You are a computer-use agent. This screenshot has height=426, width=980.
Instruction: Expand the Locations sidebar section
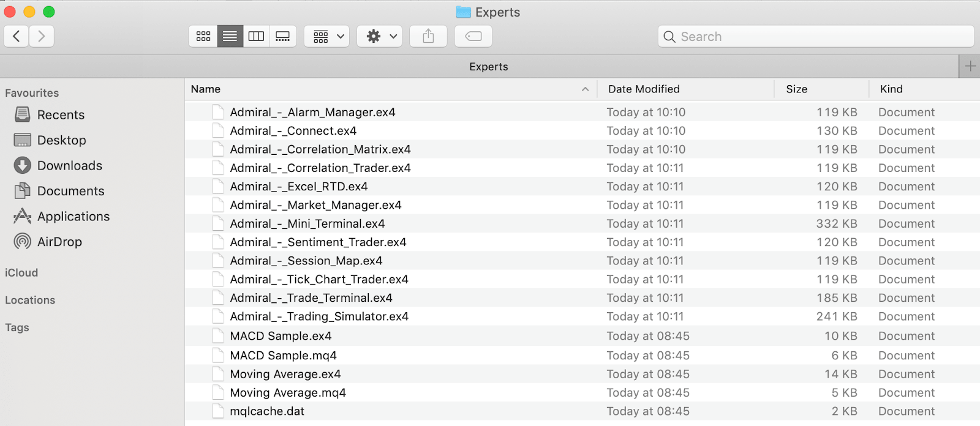(x=30, y=301)
